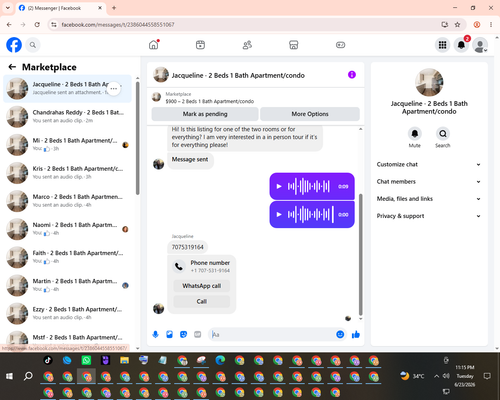This screenshot has width=500, height=400.
Task: Click the Call button
Action: 202,301
